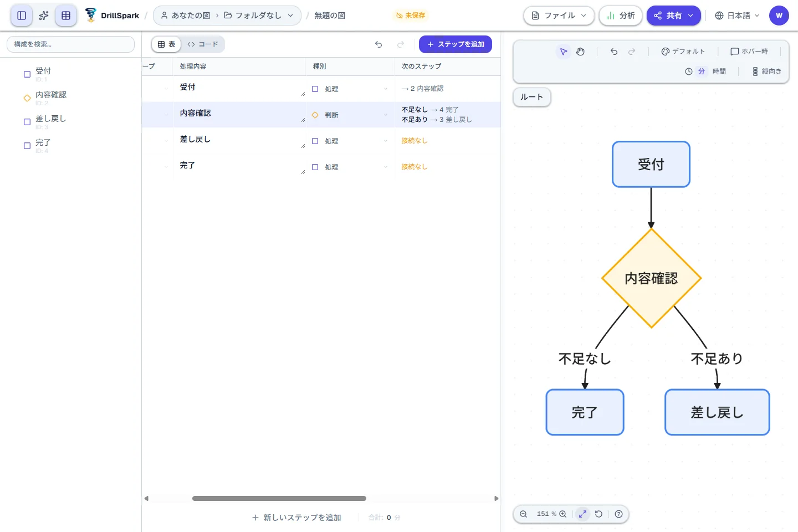Click the 内容確認 diamond node
Image resolution: width=798 pixels, height=532 pixels.
pos(651,278)
